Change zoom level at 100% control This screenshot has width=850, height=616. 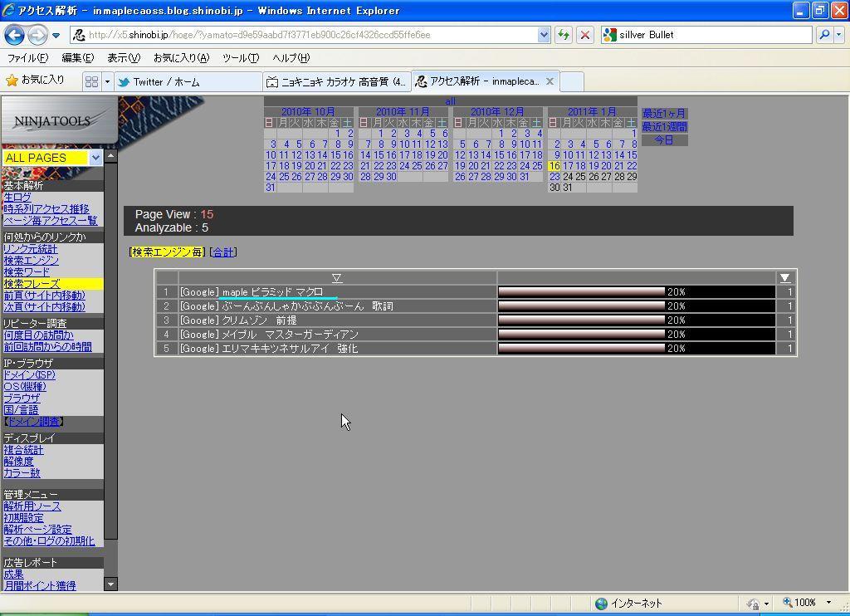tap(807, 603)
